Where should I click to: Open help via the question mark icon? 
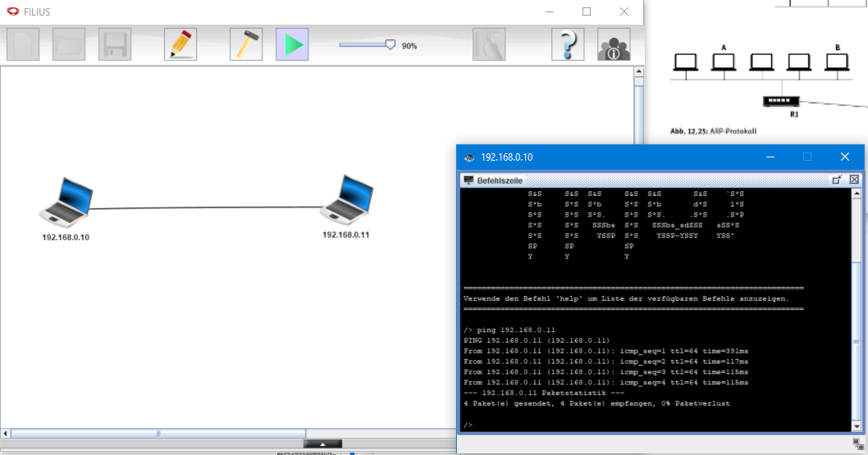(x=568, y=44)
